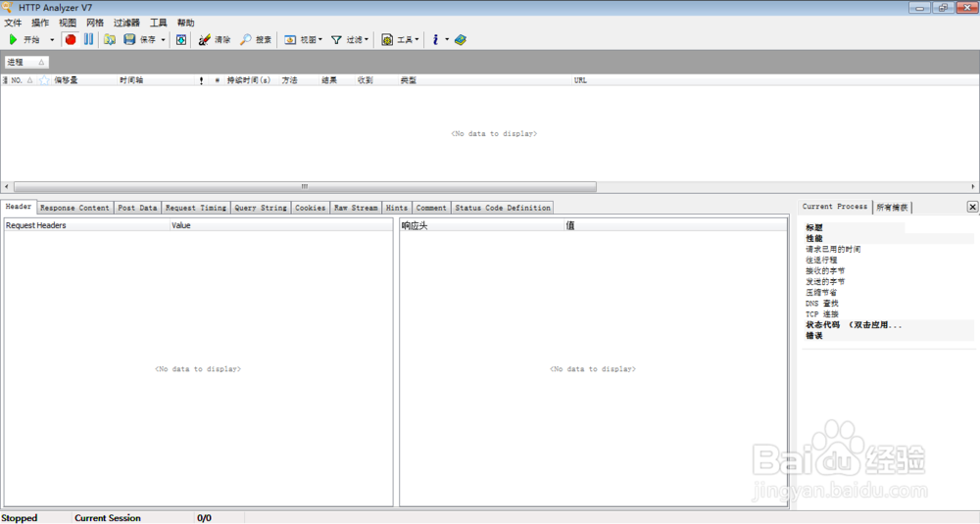The image size is (980, 524).
Task: Open the 过滤器 menu
Action: (126, 23)
